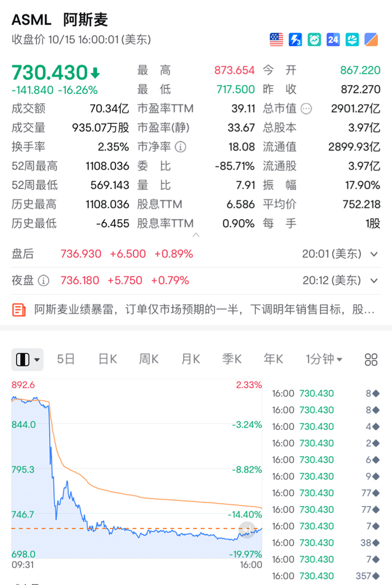Tap the after-hours price 736.930
The width and height of the screenshot is (392, 585).
pos(81,254)
